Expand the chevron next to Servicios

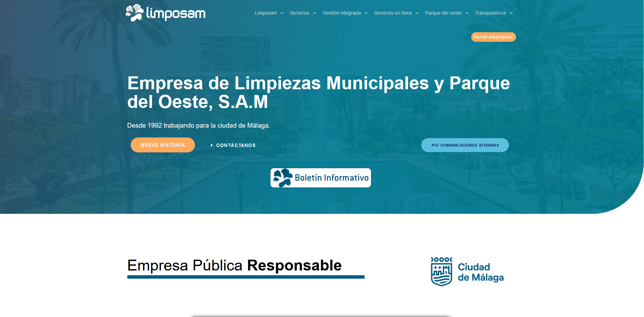[x=314, y=13]
